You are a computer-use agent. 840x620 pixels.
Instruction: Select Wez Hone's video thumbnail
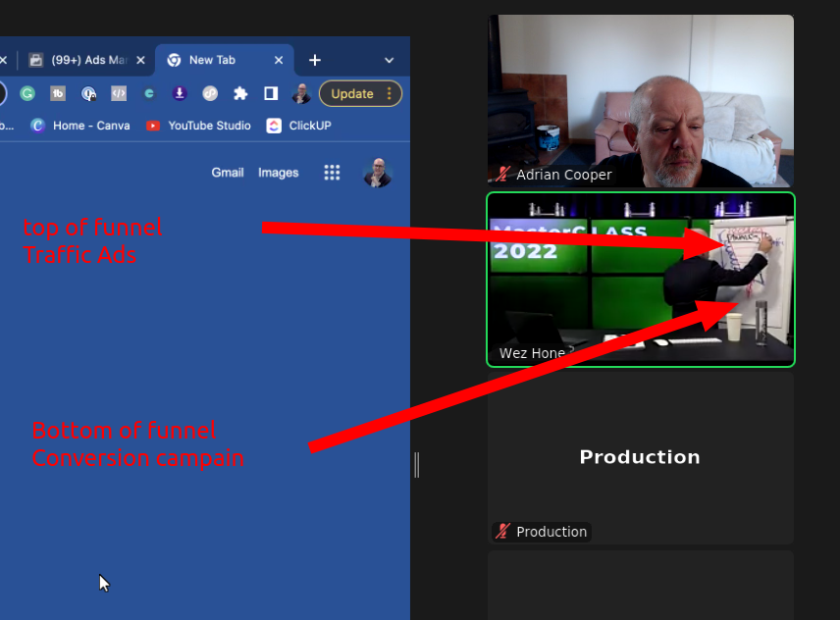[640, 280]
